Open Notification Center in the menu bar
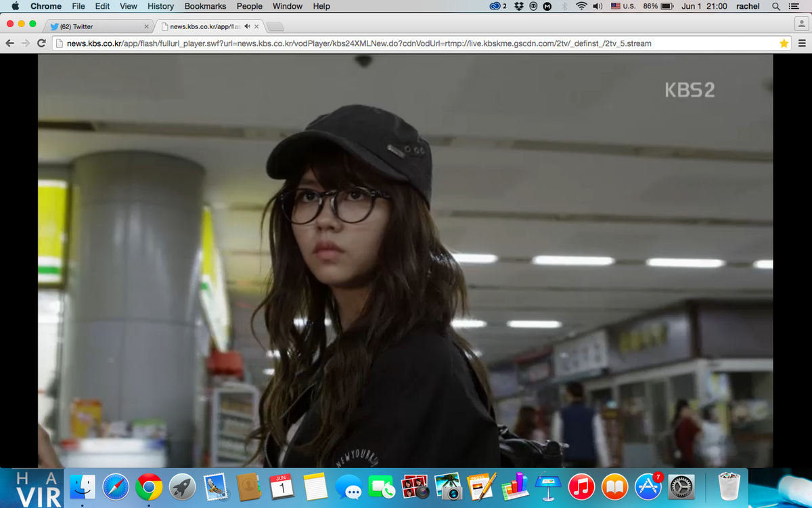Screen dimensions: 812x508 pyautogui.click(x=794, y=6)
